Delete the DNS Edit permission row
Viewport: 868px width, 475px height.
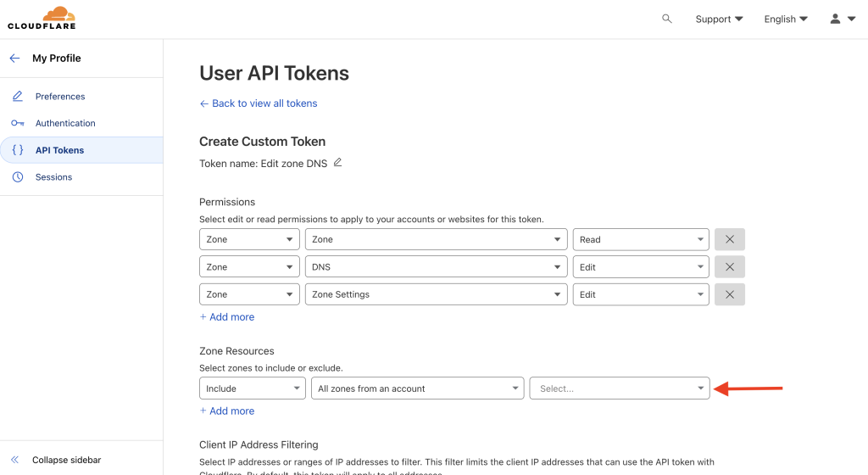tap(729, 267)
